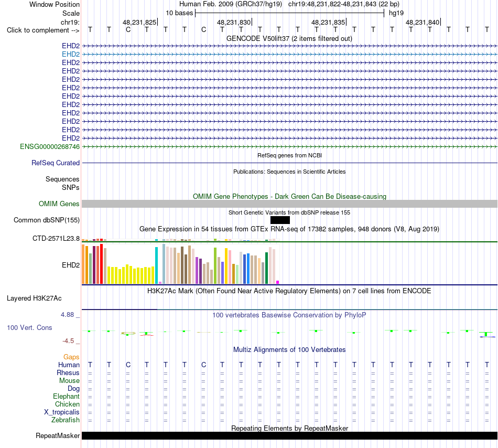Image resolution: width=498 pixels, height=448 pixels.
Task: Click the 48,231,830 ruler position
Action: tap(234, 22)
